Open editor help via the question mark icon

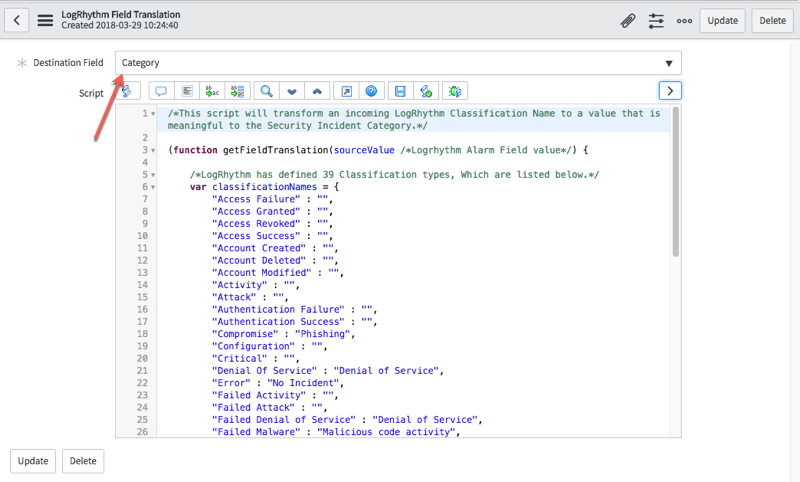pos(371,91)
